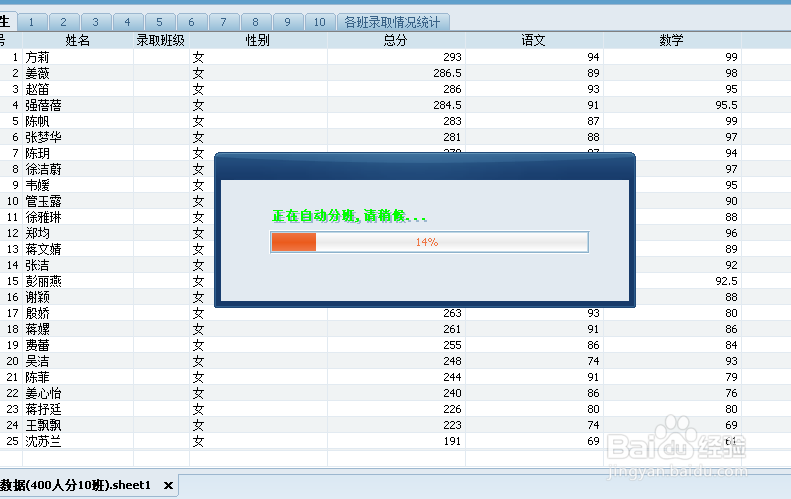Select the name 谢颖
Viewport: 791px width, 499px height.
[x=37, y=297]
